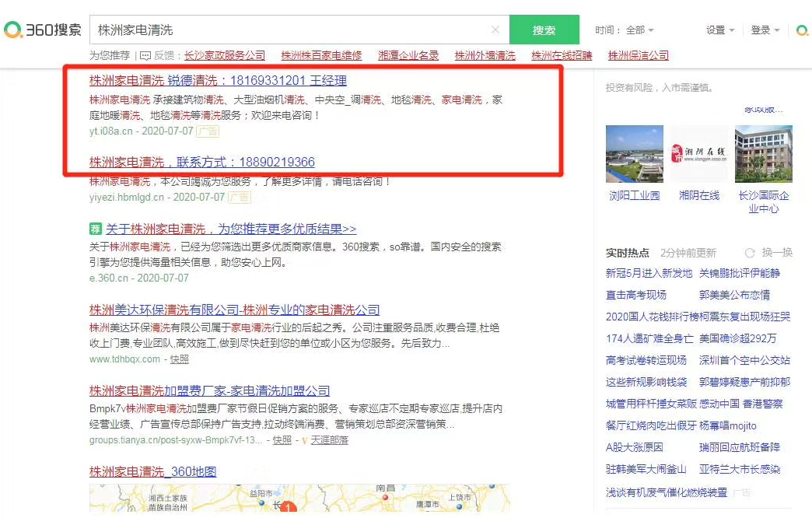The width and height of the screenshot is (812, 532).
Task: Open hot topic 郭美美公布恋情
Action: (734, 295)
